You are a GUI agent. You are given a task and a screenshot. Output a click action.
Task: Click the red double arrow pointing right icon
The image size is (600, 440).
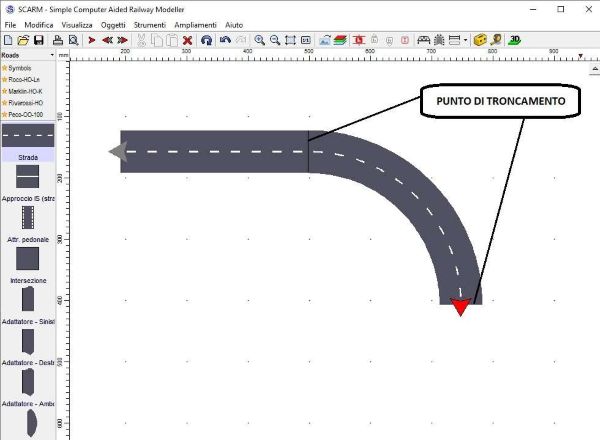122,40
